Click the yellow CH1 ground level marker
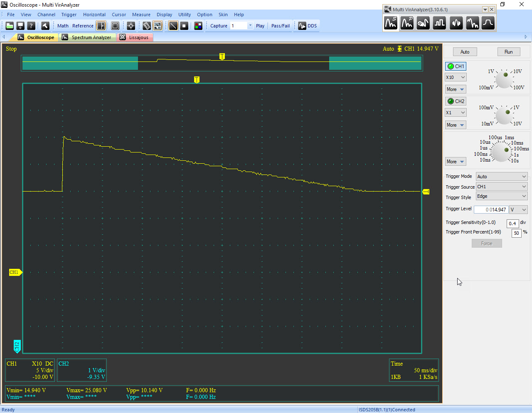The width and height of the screenshot is (532, 413). pyautogui.click(x=15, y=273)
